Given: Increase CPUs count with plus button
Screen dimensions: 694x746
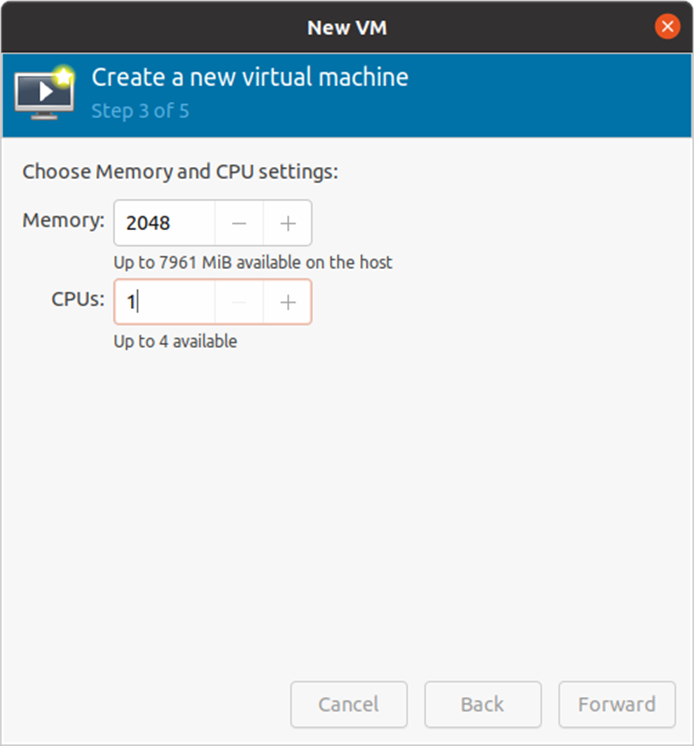Looking at the screenshot, I should pyautogui.click(x=288, y=302).
